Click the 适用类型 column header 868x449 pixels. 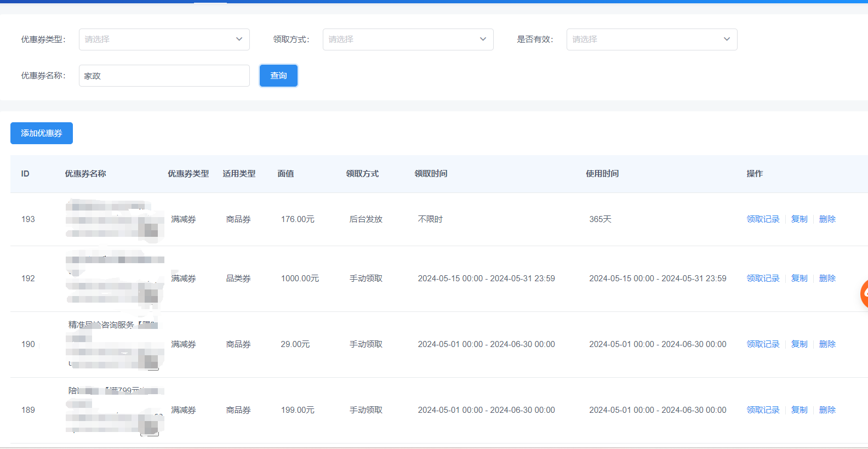(239, 174)
